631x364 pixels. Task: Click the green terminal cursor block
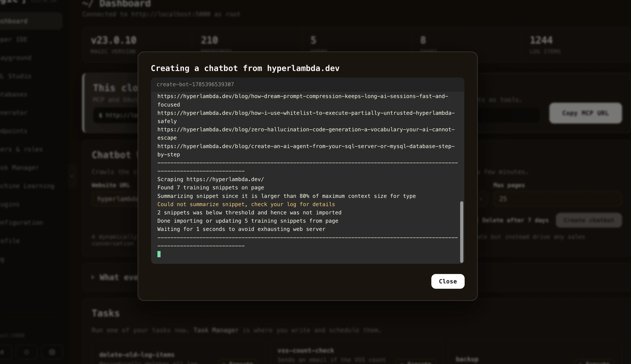159,254
